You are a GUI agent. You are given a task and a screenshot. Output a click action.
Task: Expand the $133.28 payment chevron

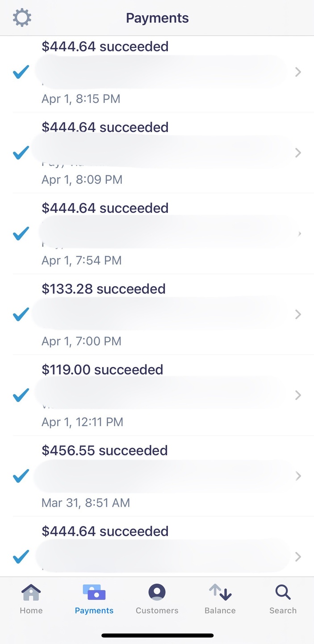coord(298,314)
